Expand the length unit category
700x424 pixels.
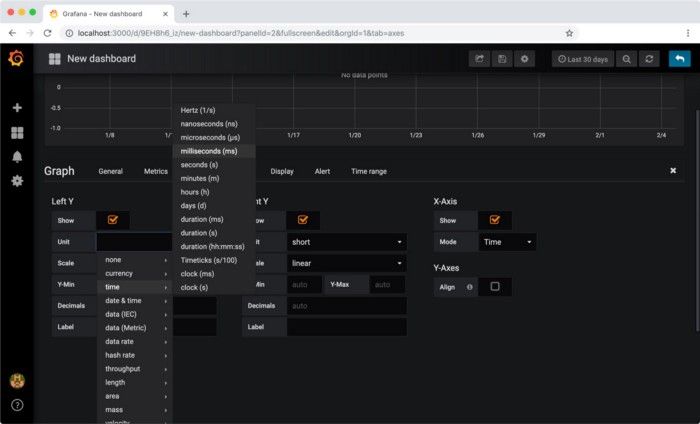click(135, 382)
